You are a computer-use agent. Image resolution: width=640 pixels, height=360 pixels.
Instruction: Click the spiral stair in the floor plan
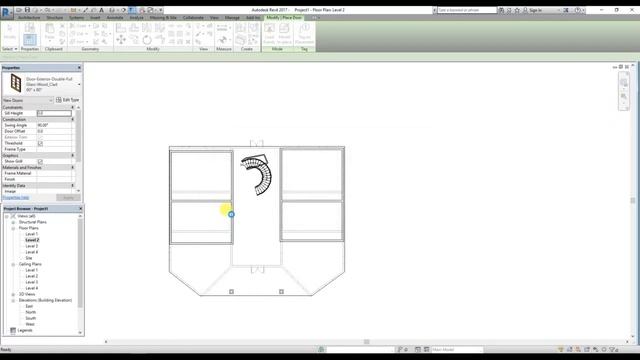click(257, 175)
